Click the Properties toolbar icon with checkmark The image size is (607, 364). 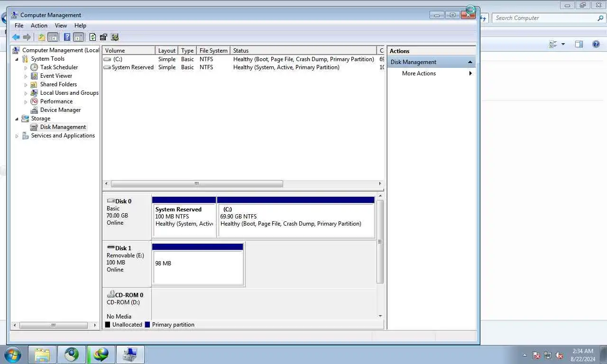(103, 37)
